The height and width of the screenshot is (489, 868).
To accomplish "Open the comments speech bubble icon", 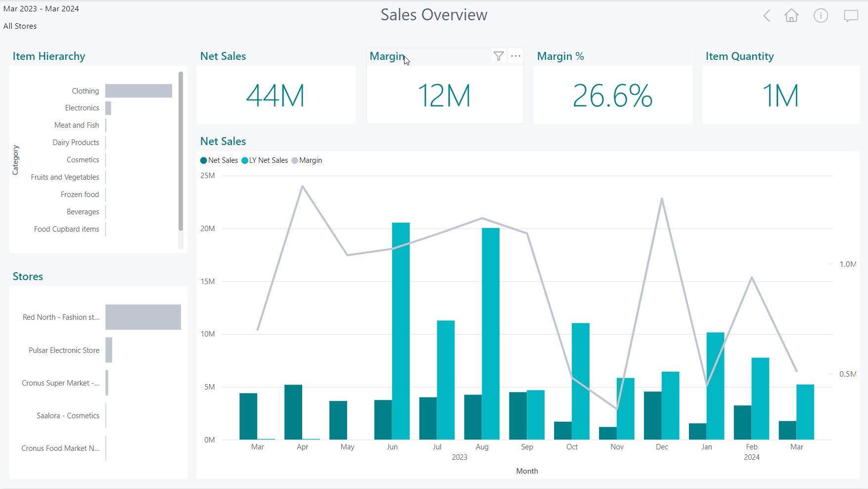I will click(851, 16).
